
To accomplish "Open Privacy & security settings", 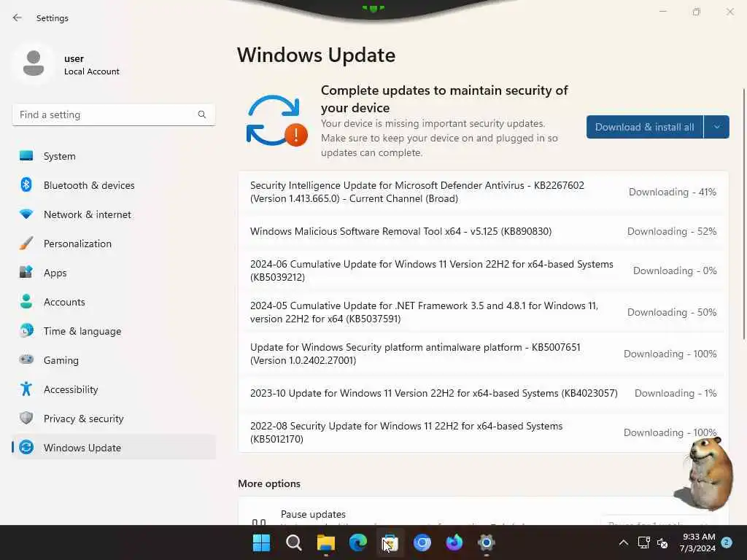I will coord(114,419).
